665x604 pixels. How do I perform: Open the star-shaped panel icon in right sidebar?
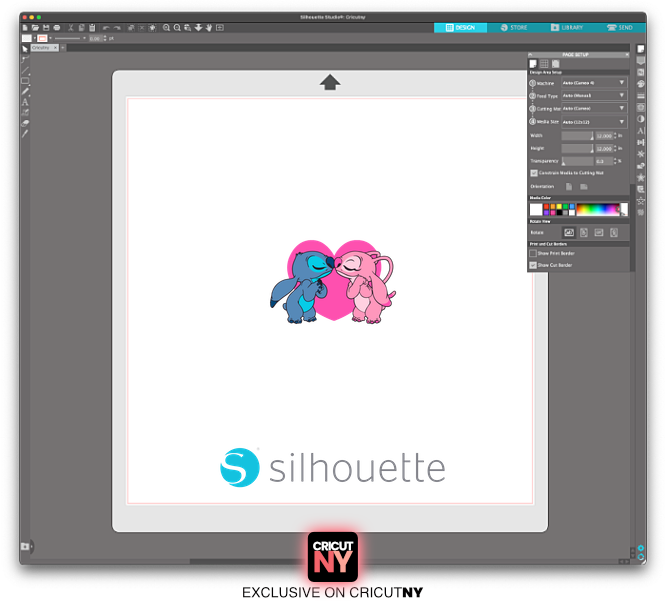[641, 178]
